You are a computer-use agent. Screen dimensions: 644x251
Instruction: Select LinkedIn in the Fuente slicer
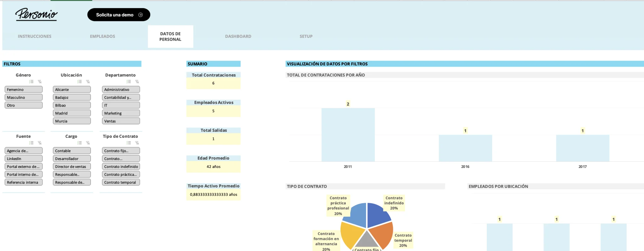(24, 159)
